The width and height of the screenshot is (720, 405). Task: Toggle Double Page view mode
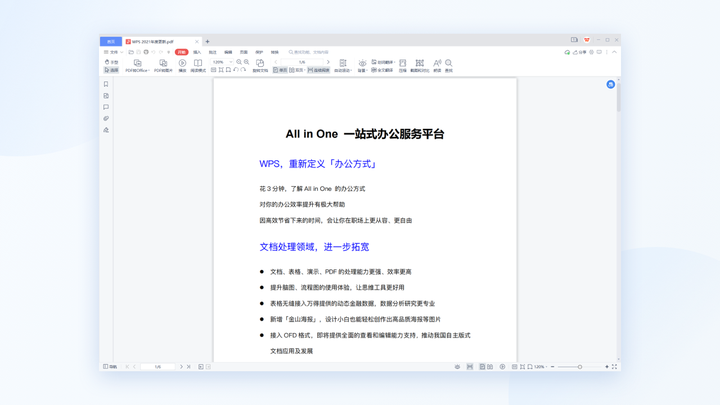pos(297,70)
